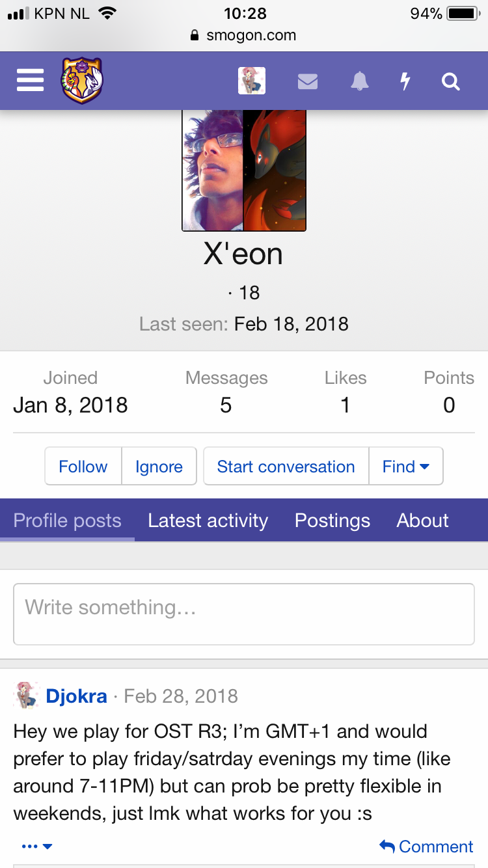This screenshot has width=488, height=868.
Task: Focus the "Write something…" text field
Action: (243, 614)
